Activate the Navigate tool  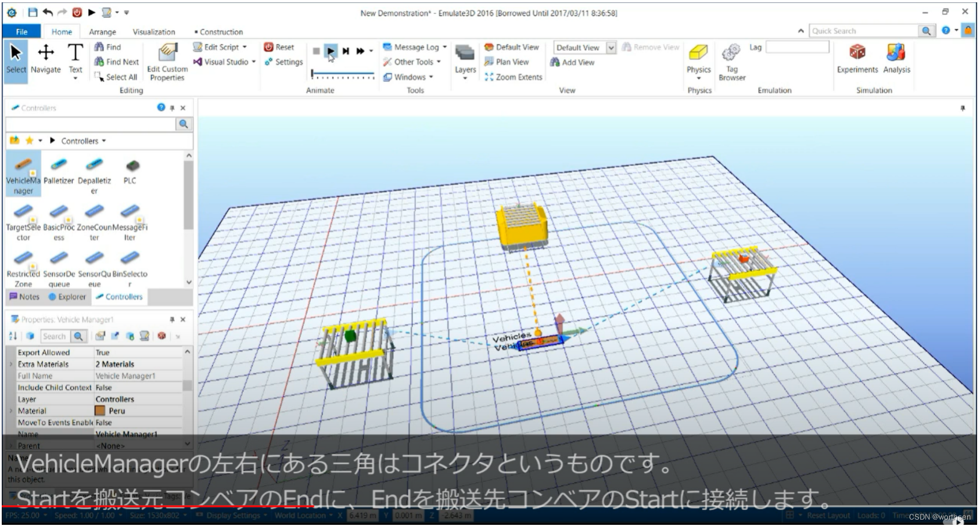coord(46,60)
